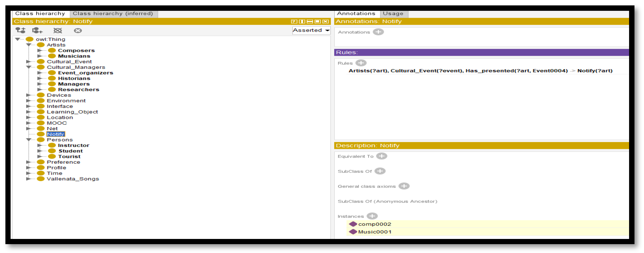The image size is (644, 253).
Task: Open the Asserted hierarchy dropdown
Action: 311,30
